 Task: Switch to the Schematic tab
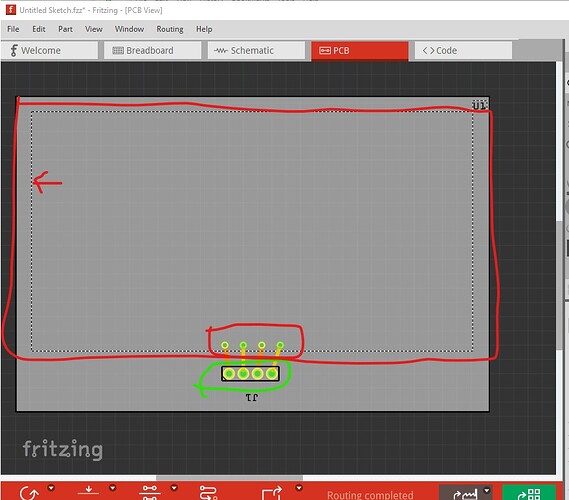tap(256, 50)
